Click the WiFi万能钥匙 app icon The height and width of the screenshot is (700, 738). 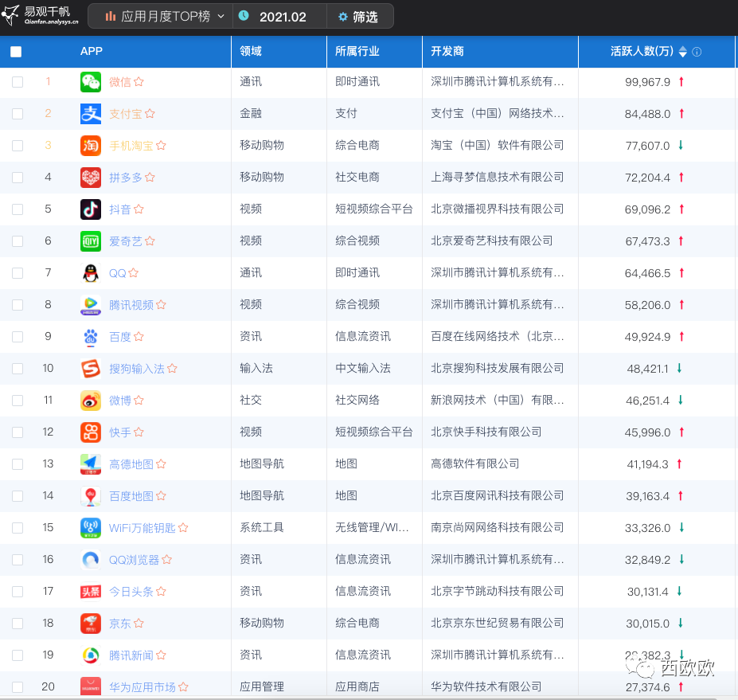[91, 528]
